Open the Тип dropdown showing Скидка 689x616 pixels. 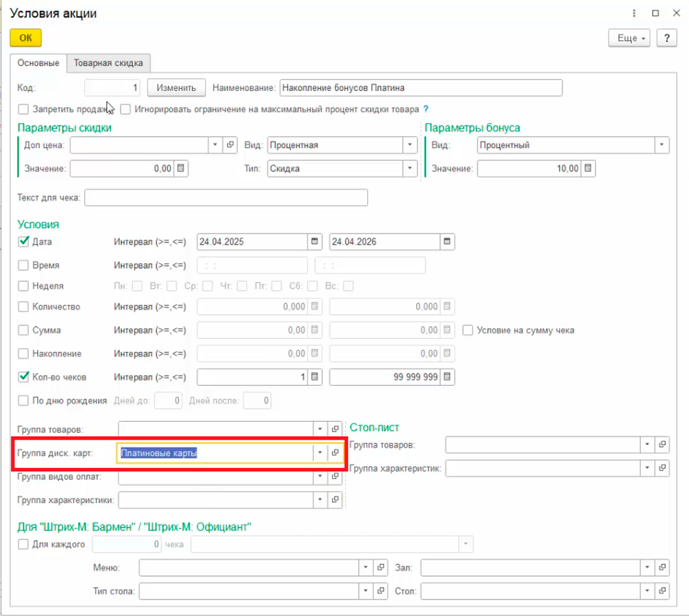(410, 169)
